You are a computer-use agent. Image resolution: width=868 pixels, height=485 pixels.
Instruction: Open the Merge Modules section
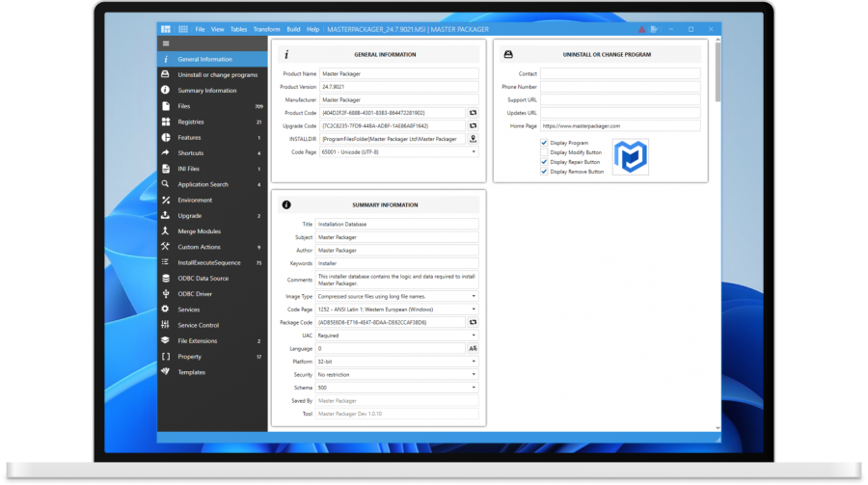[x=212, y=231]
